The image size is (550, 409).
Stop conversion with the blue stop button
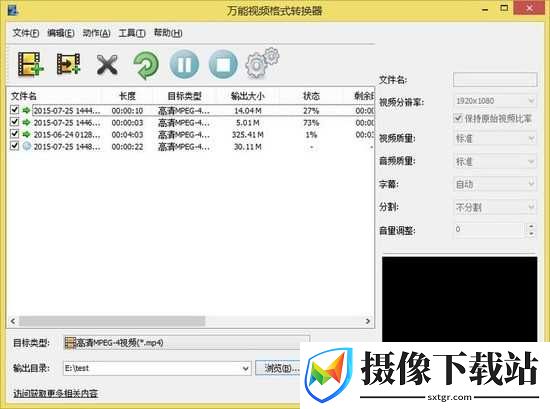pos(223,65)
